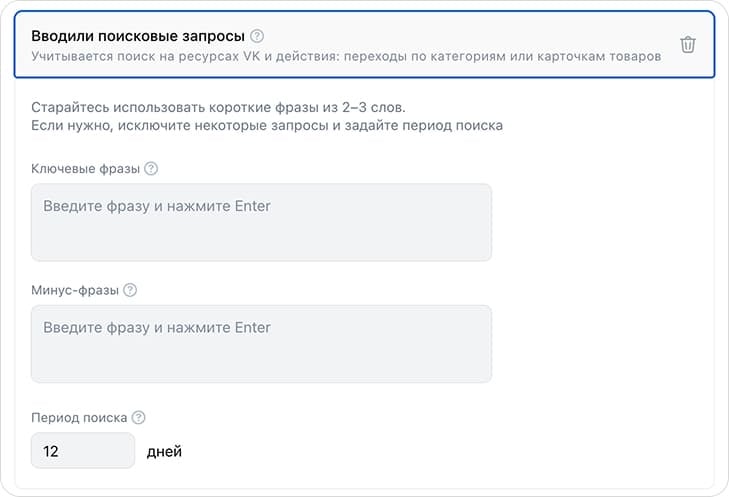Delete the search queries block with trash icon

tap(688, 45)
